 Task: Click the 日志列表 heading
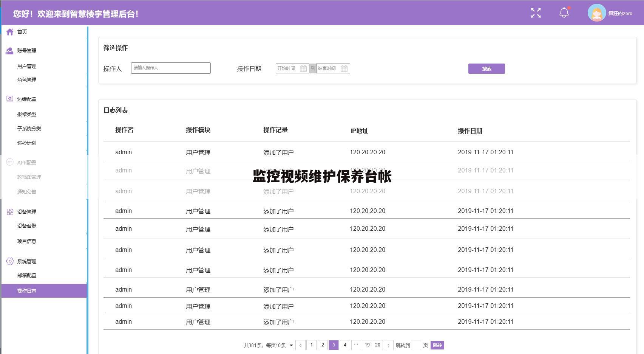(116, 110)
